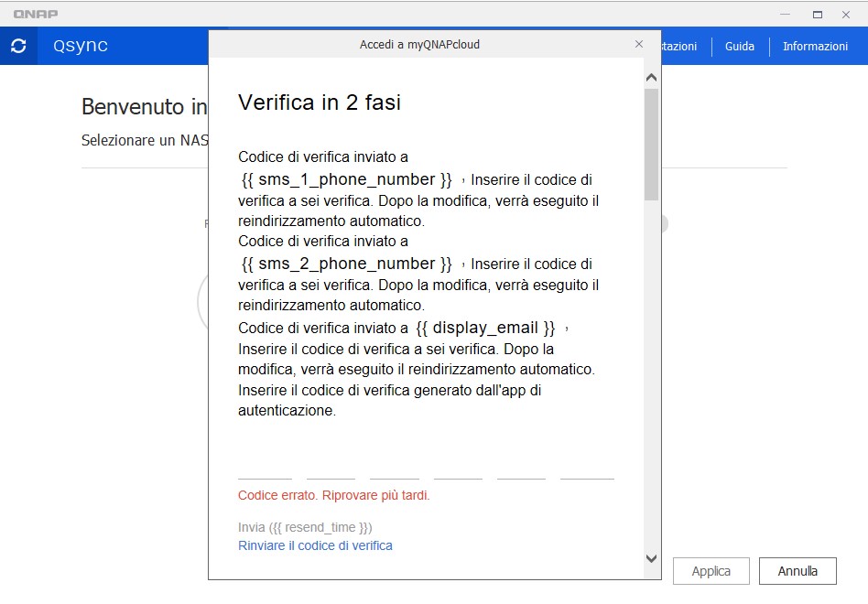Screen dimensions: 868x604
Task: Open the Informazioni menu
Action: pos(815,46)
